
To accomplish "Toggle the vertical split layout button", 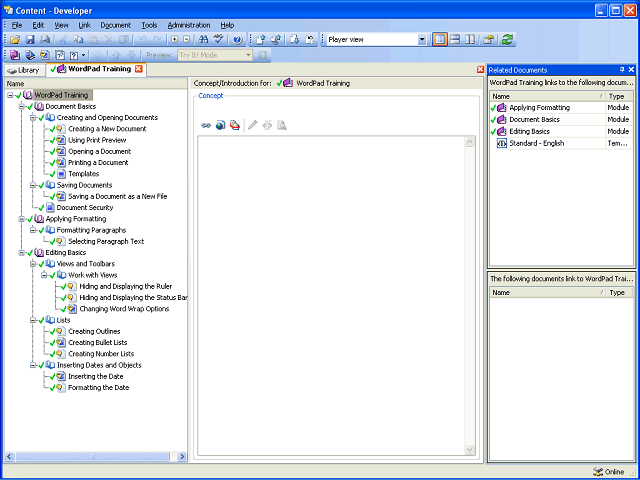I will pyautogui.click(x=470, y=40).
